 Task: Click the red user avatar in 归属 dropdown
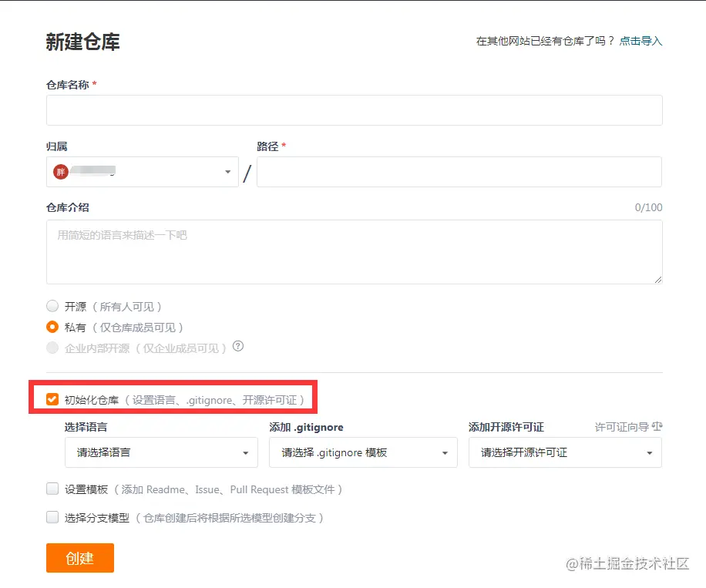click(61, 172)
